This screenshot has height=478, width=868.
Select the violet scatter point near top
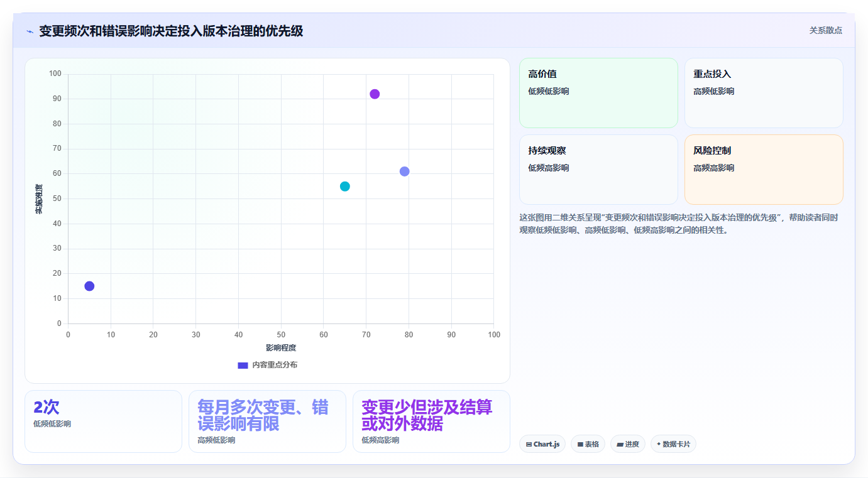click(375, 94)
